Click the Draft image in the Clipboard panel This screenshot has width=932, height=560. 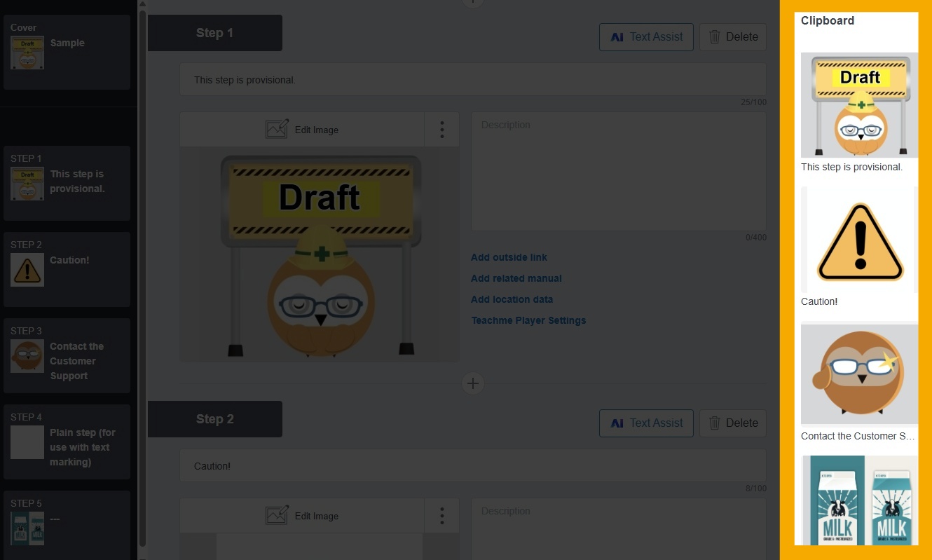pos(859,104)
